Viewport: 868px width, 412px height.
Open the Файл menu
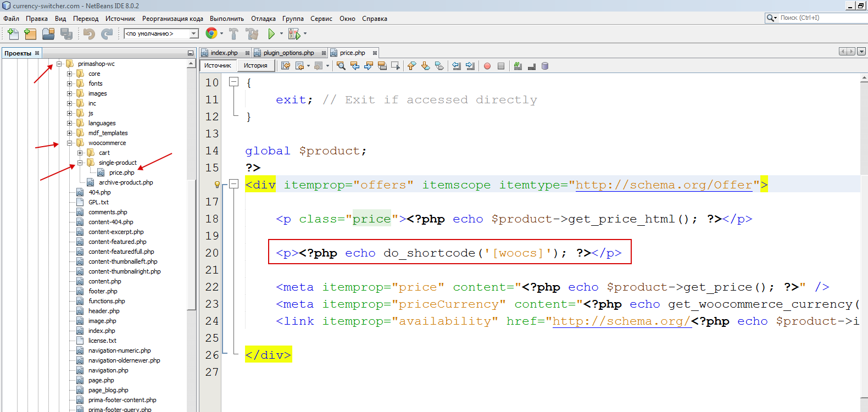pyautogui.click(x=11, y=19)
